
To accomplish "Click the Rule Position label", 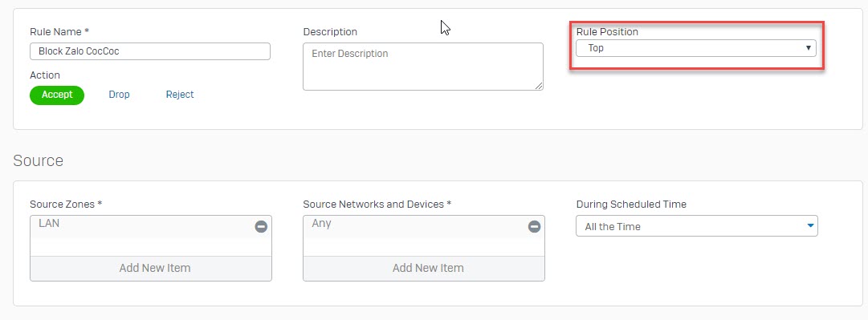I will [607, 32].
